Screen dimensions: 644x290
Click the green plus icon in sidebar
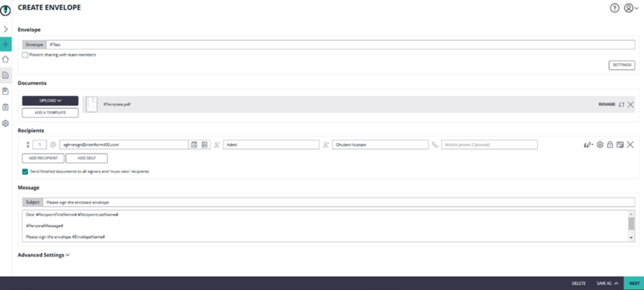5,44
